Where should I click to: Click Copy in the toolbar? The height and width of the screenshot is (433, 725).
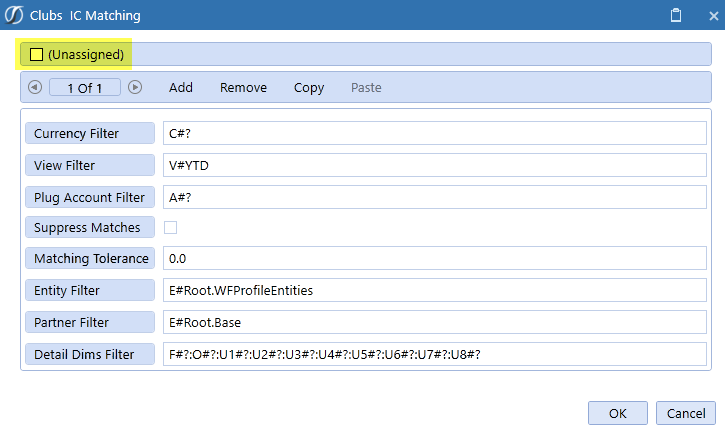pos(309,88)
